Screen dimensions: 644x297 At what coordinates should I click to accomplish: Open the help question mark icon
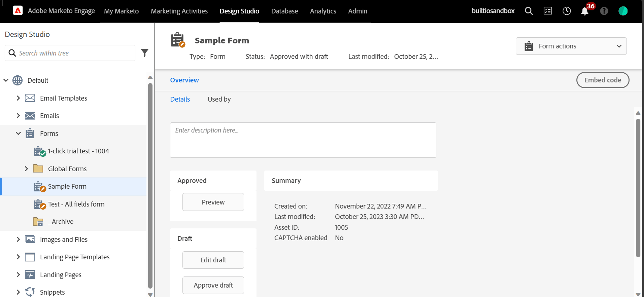604,11
